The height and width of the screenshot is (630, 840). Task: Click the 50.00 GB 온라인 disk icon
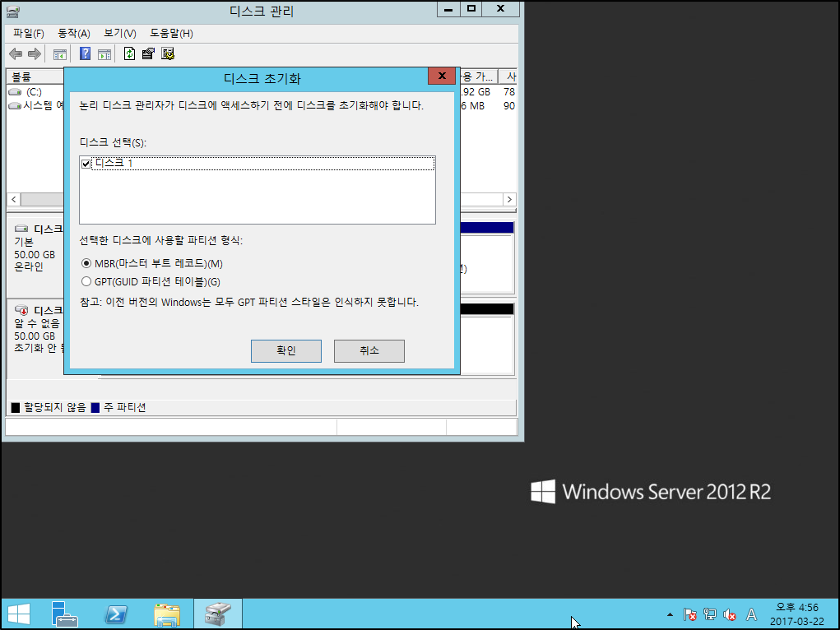[21, 229]
